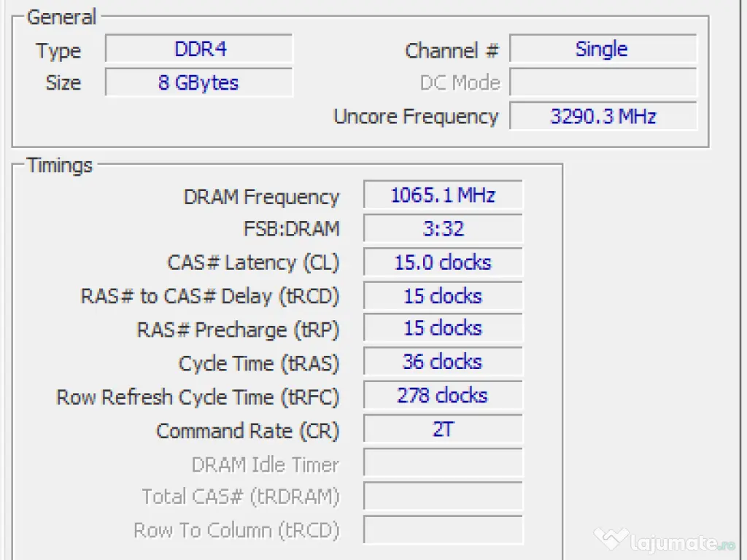Screen dimensions: 747x560
Task: Click the DRAM Frequency value 1065.1 MHz
Action: coord(443,195)
